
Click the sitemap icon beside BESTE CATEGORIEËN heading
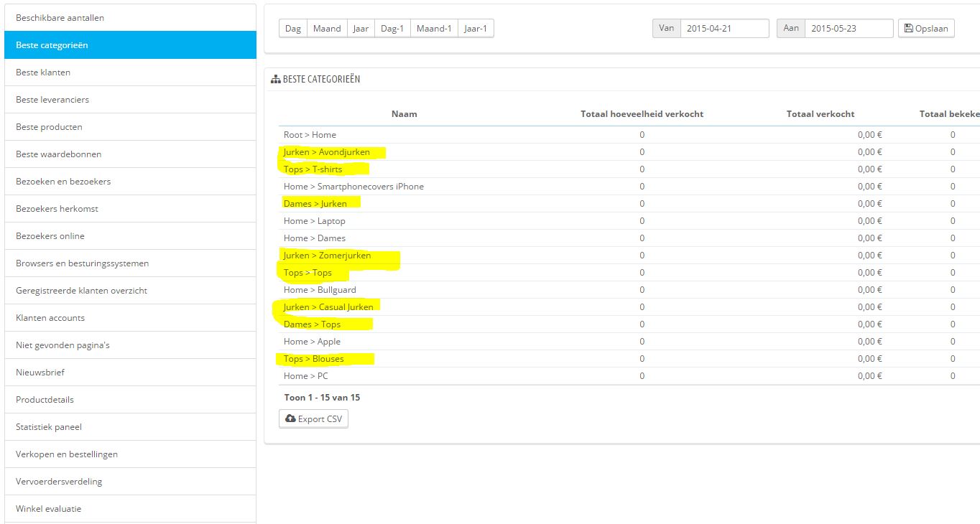coord(275,80)
